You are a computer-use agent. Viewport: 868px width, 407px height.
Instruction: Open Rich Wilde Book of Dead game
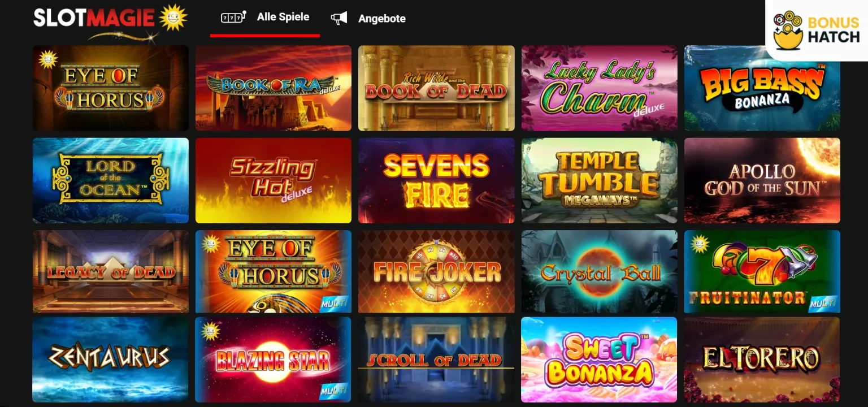[436, 88]
